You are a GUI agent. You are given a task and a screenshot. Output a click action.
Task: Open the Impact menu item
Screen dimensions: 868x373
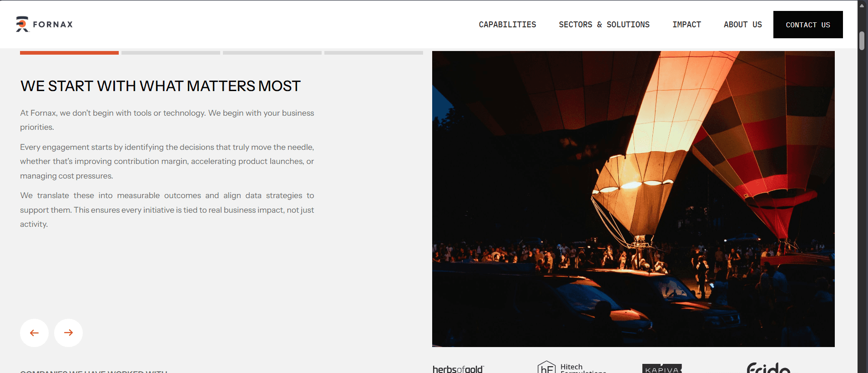pyautogui.click(x=686, y=25)
